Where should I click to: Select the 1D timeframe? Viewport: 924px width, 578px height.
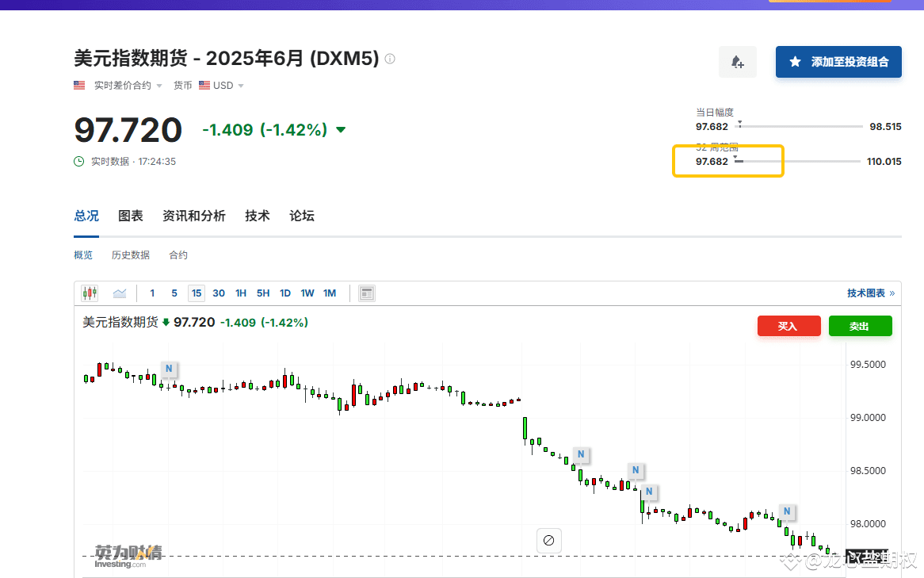284,293
